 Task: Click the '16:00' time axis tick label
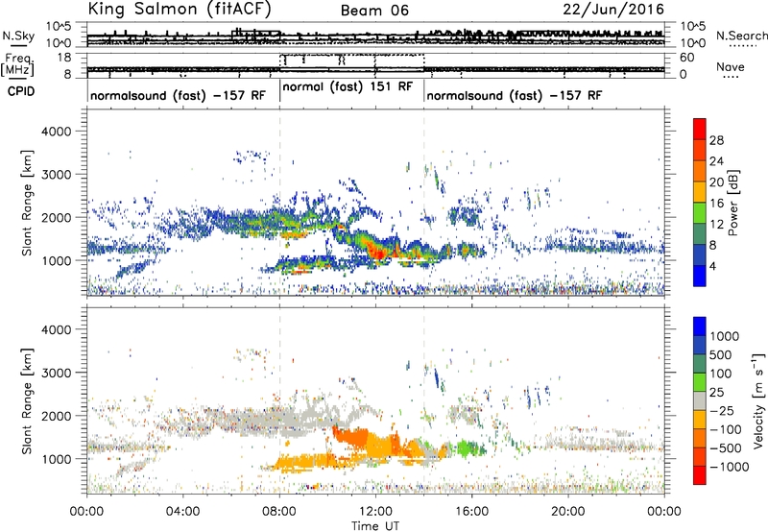tap(471, 512)
